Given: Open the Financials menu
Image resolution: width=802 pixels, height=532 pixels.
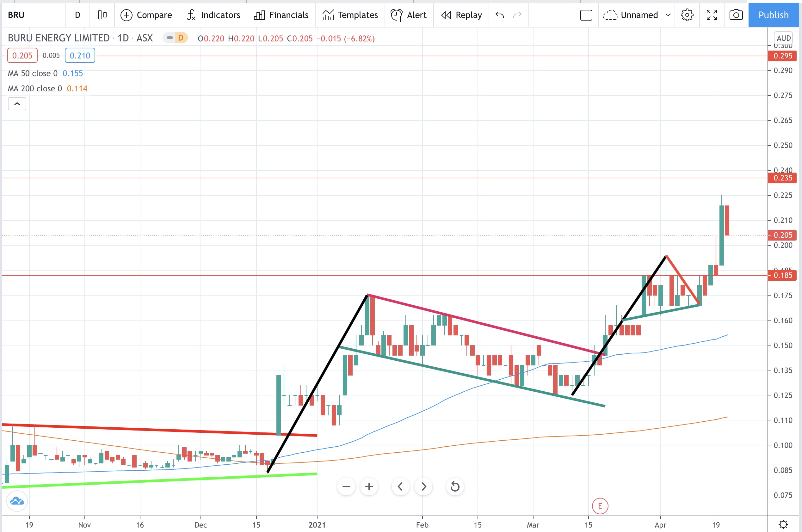Looking at the screenshot, I should [x=281, y=15].
